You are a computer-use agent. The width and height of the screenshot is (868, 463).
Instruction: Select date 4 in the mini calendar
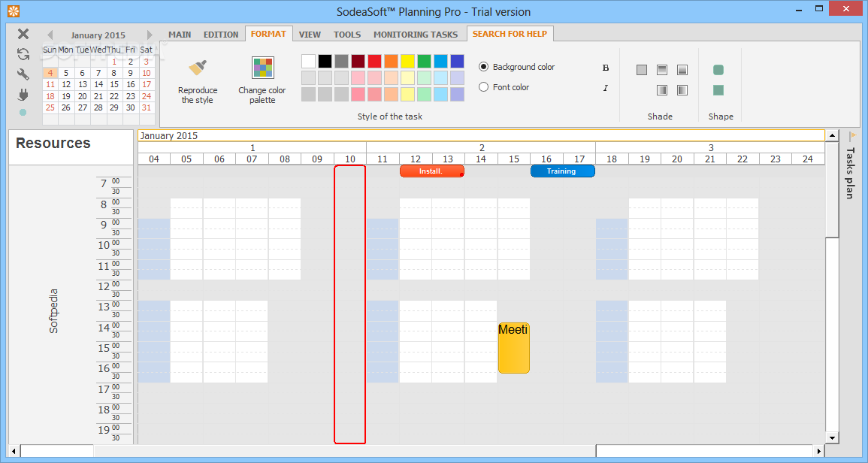click(x=50, y=73)
